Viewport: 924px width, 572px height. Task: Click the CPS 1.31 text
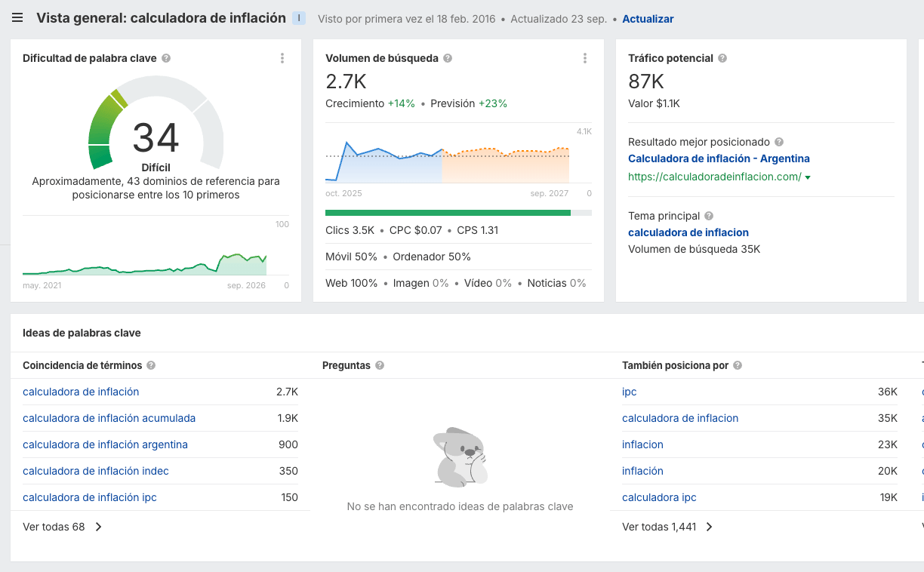tap(478, 230)
